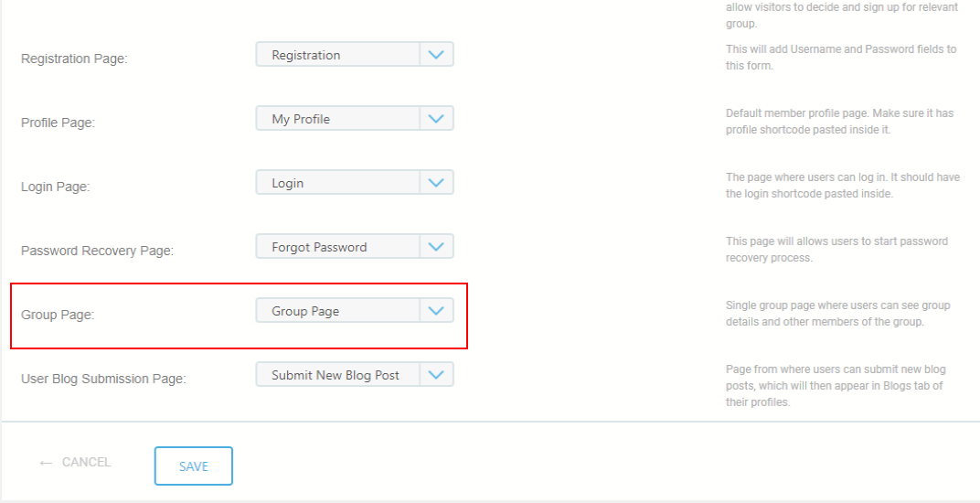
Task: Click the Cancel link text
Action: pyautogui.click(x=86, y=463)
